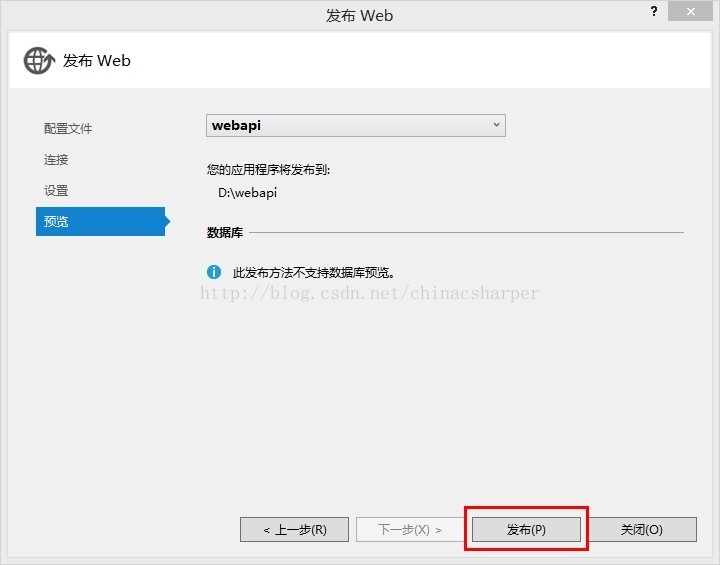Expand the profile combo box arrow

[496, 125]
